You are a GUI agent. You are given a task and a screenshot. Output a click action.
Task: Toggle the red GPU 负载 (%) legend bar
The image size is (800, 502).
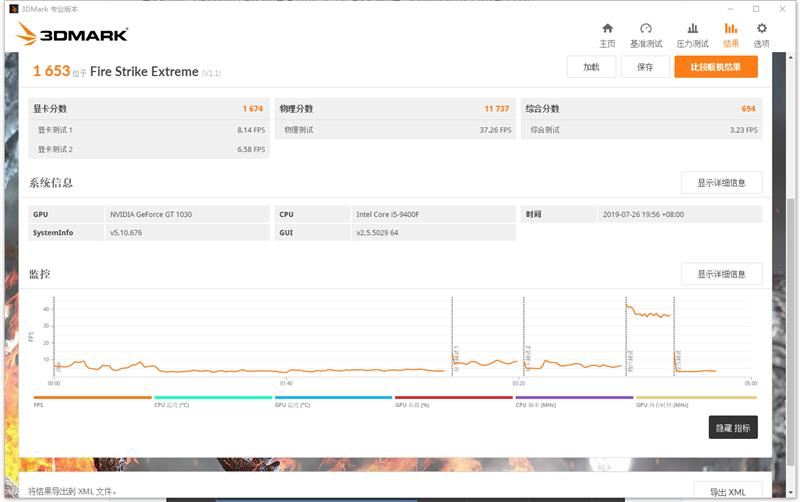[454, 397]
